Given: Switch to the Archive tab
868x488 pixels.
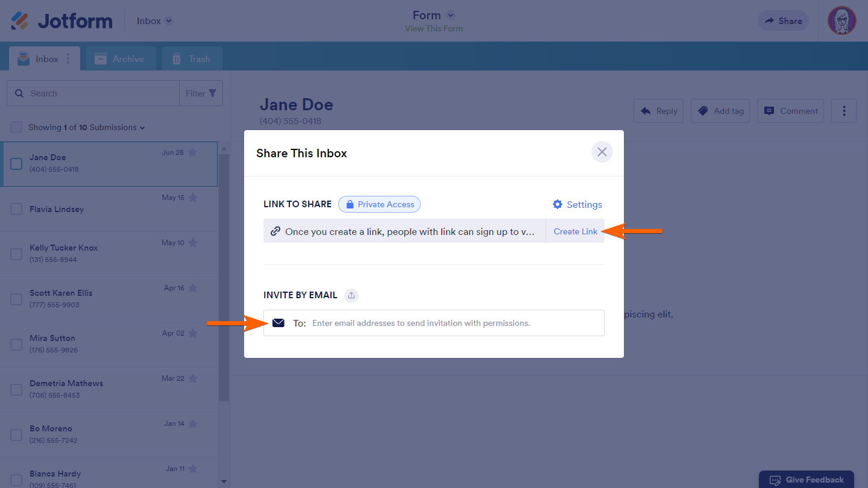Looking at the screenshot, I should (121, 59).
